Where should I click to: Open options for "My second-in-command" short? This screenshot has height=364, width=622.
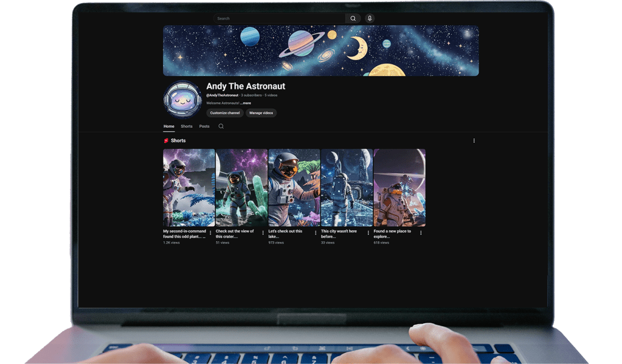click(210, 233)
